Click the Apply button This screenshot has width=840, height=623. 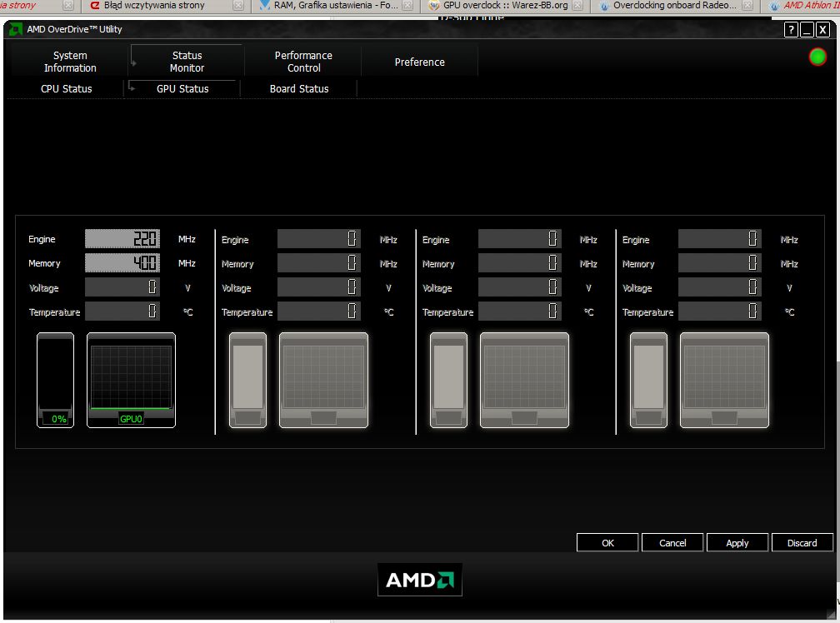tap(737, 543)
